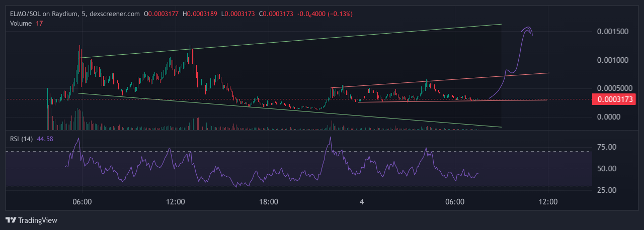Click the date label 4 on time axis

coord(362,201)
